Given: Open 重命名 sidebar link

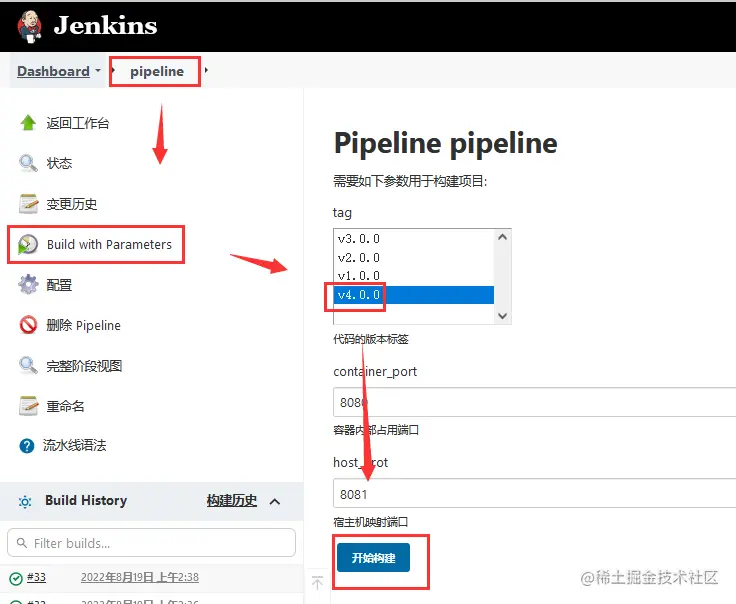Looking at the screenshot, I should click(x=65, y=406).
